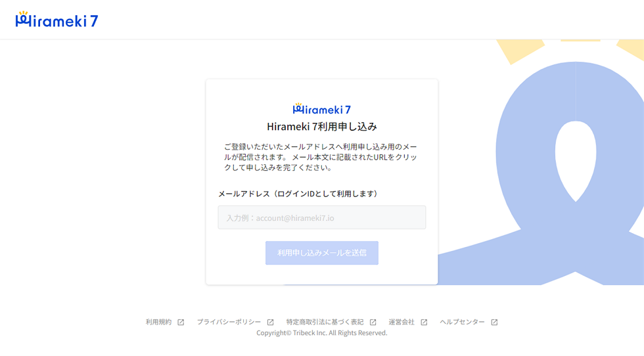The height and width of the screenshot is (356, 644).
Task: Open the 運営会社 footer link
Action: point(402,322)
